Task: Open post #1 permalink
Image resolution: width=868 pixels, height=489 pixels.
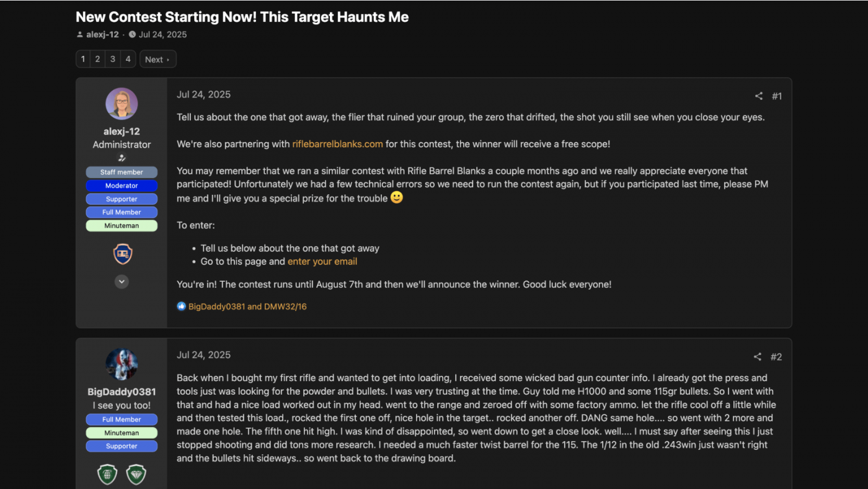Action: [777, 96]
